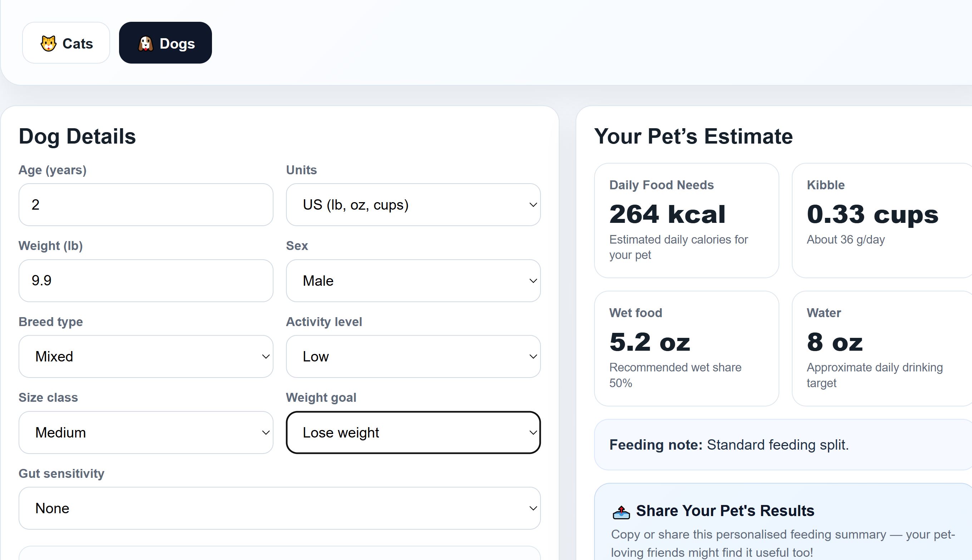Click the Water 8 oz card

pyautogui.click(x=882, y=349)
